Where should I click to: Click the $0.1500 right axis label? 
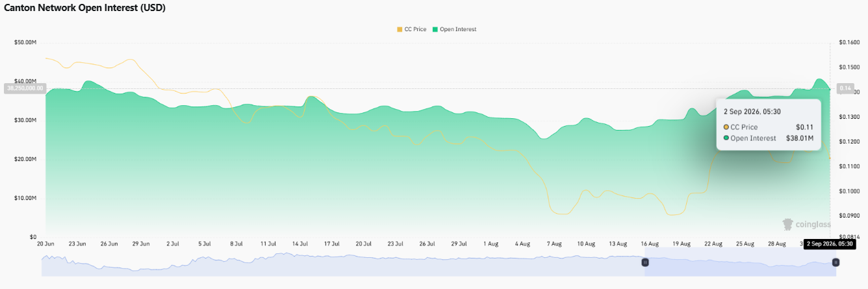tap(850, 67)
